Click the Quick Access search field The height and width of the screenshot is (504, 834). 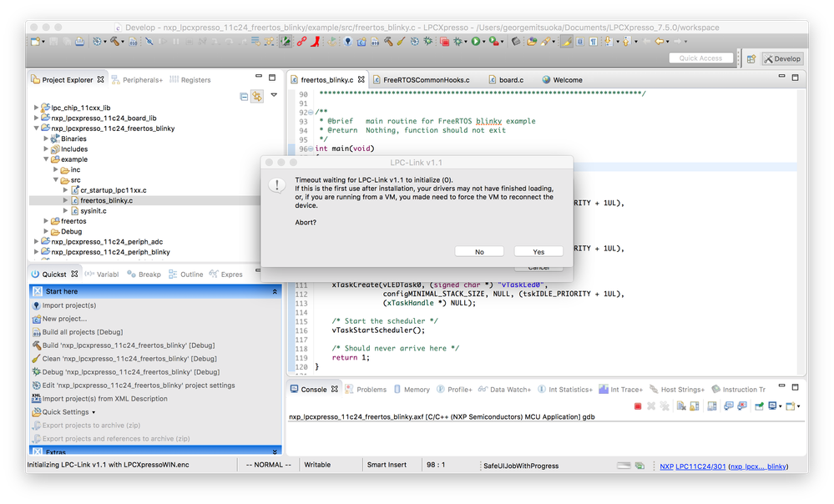(x=700, y=58)
